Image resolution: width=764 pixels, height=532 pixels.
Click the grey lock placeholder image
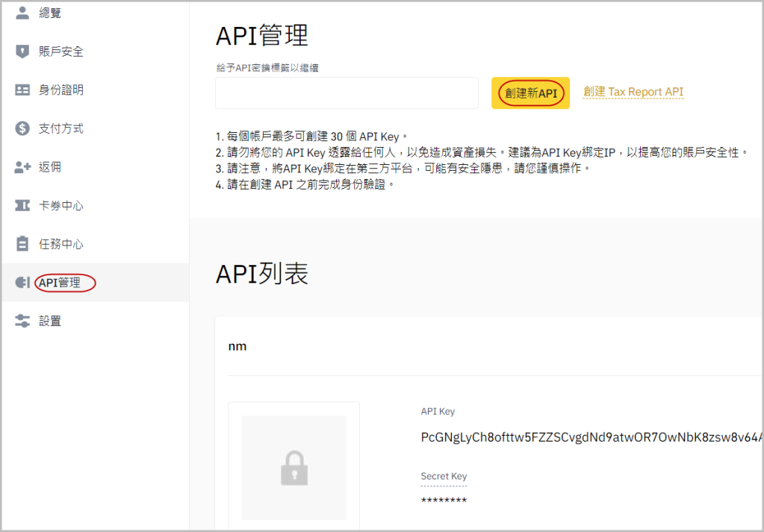[x=294, y=468]
